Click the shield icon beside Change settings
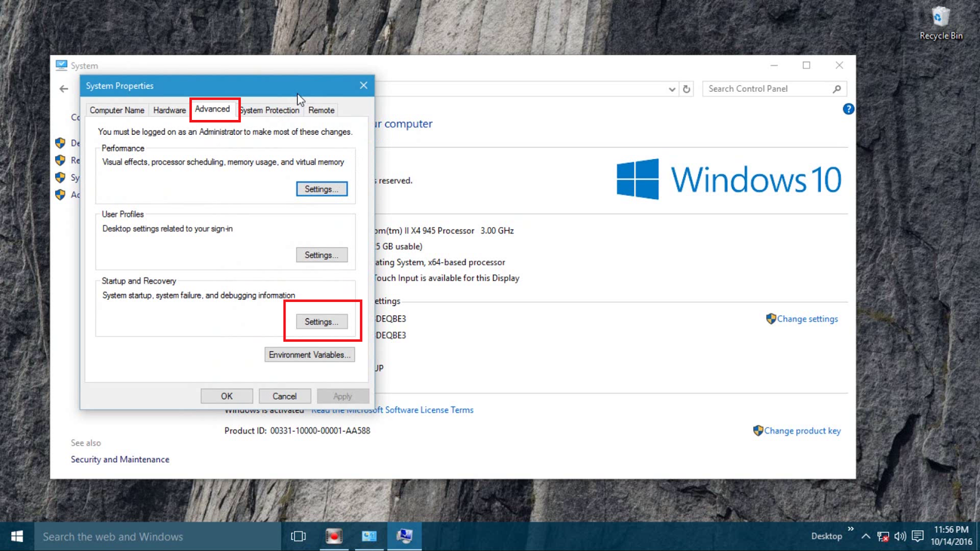Viewport: 980px width, 551px height. click(771, 318)
